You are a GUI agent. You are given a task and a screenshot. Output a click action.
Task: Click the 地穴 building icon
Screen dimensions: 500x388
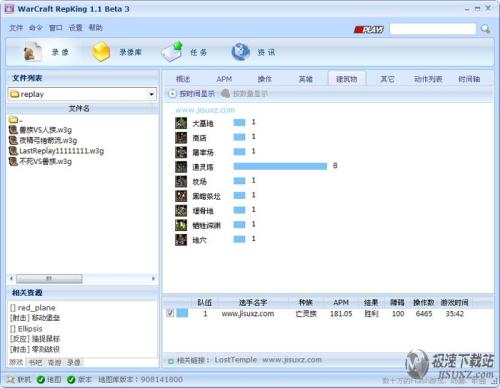click(181, 240)
